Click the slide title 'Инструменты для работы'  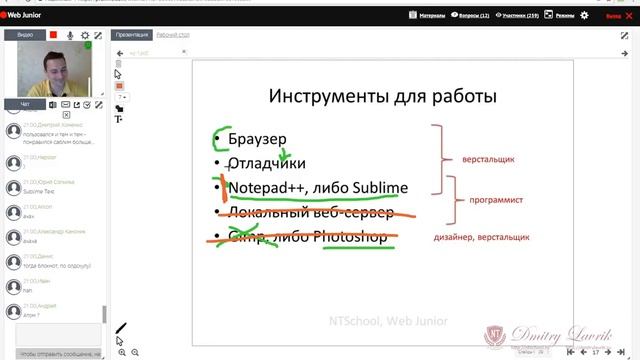(x=382, y=96)
